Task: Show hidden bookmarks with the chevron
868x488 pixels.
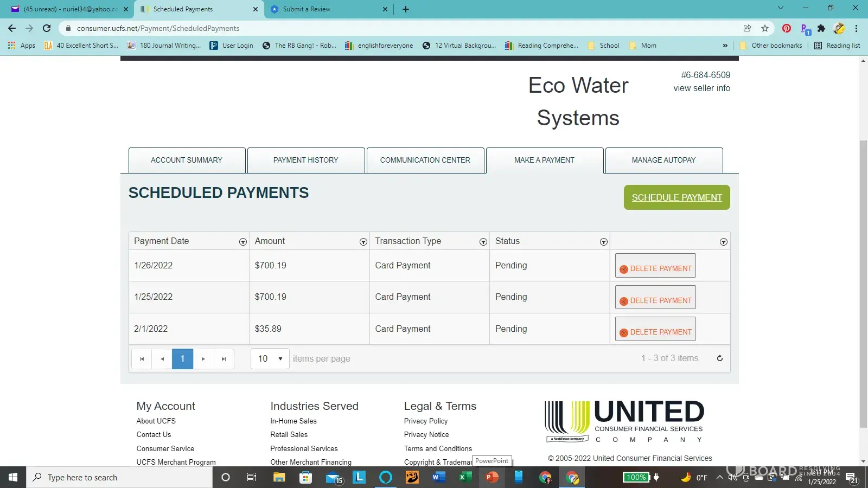Action: 725,46
